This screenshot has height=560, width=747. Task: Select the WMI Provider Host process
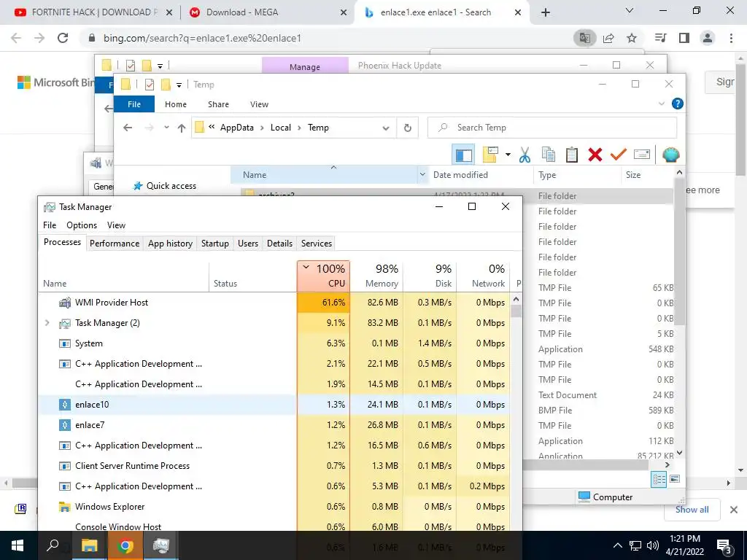click(x=274, y=303)
